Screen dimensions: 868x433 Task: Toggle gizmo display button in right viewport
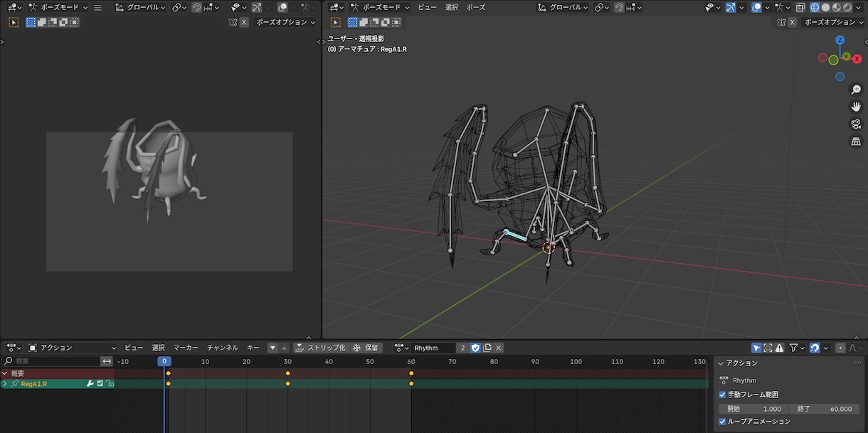point(731,8)
